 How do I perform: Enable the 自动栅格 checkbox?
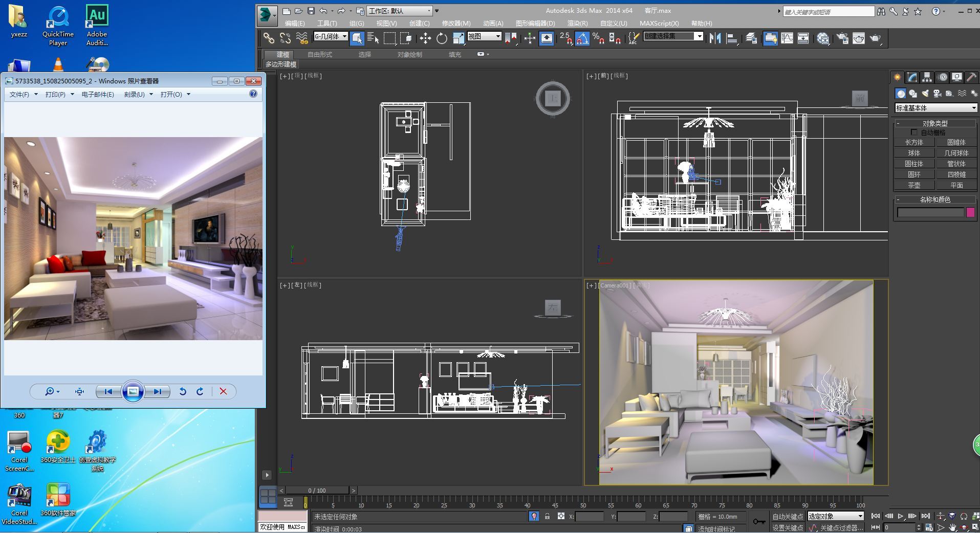(x=914, y=132)
